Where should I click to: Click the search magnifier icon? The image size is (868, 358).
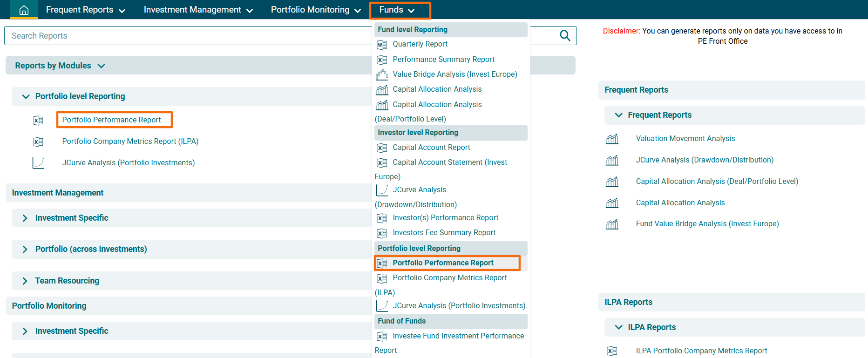tap(565, 36)
